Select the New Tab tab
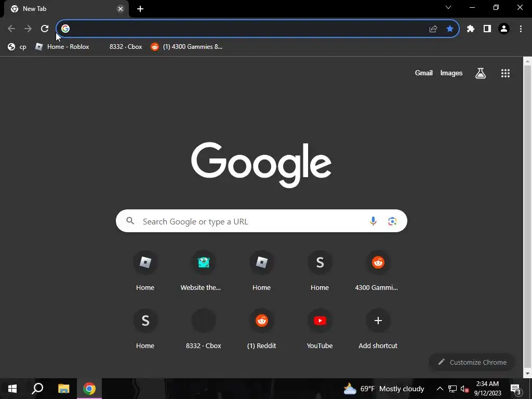 coord(66,9)
